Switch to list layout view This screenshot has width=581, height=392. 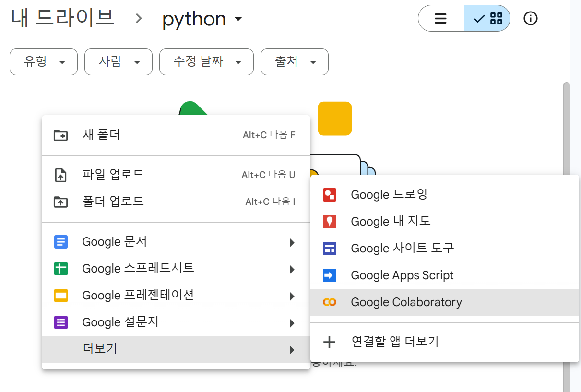click(441, 19)
